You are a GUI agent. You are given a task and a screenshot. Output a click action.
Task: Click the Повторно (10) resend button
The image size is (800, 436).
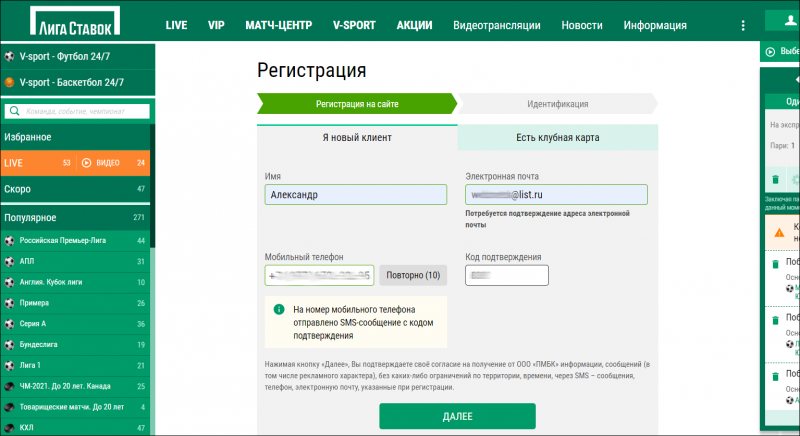click(x=413, y=275)
